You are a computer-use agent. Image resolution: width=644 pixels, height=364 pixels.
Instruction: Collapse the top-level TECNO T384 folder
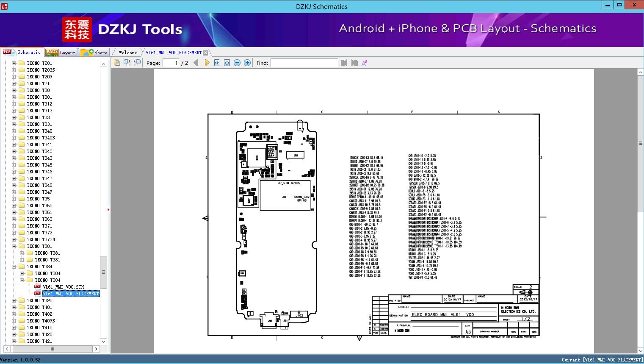[x=14, y=267]
